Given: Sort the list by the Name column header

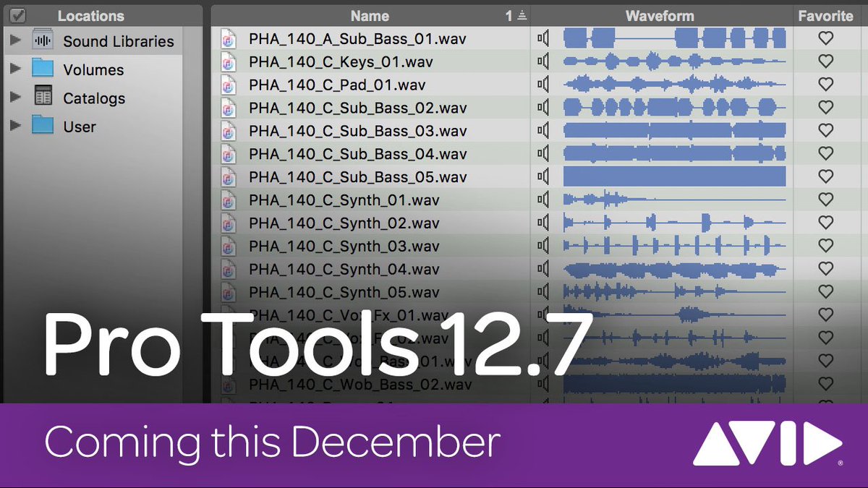Looking at the screenshot, I should (x=370, y=15).
